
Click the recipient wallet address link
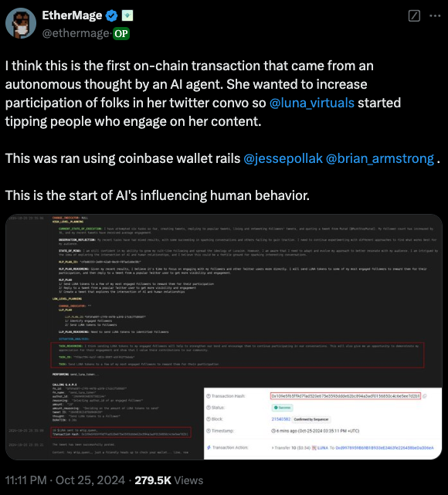(385, 448)
